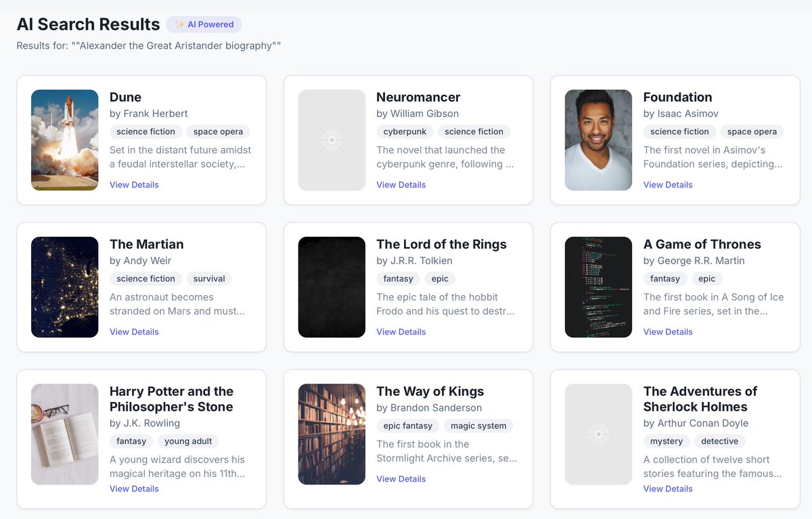Screen dimensions: 812x519
Task: Open The Martian cover thumbnail
Action: (65, 287)
